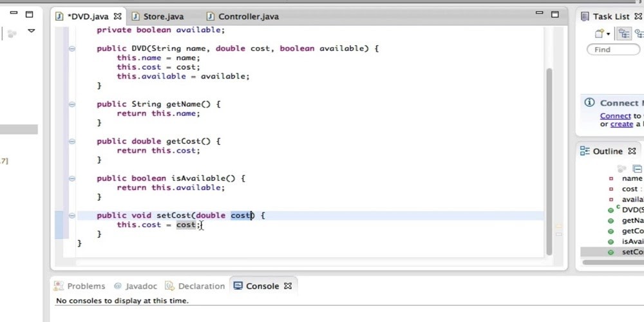
Task: Collapse the setCost method fold
Action: [71, 216]
